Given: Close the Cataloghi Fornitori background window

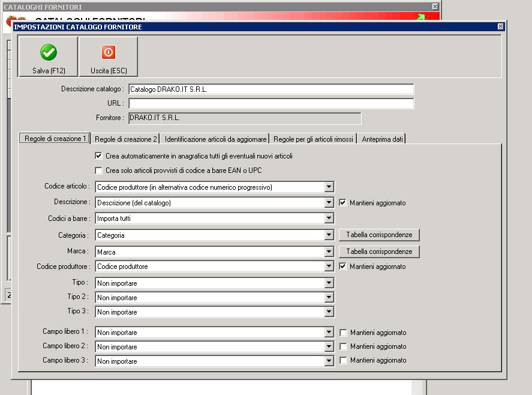Looking at the screenshot, I should point(435,7).
